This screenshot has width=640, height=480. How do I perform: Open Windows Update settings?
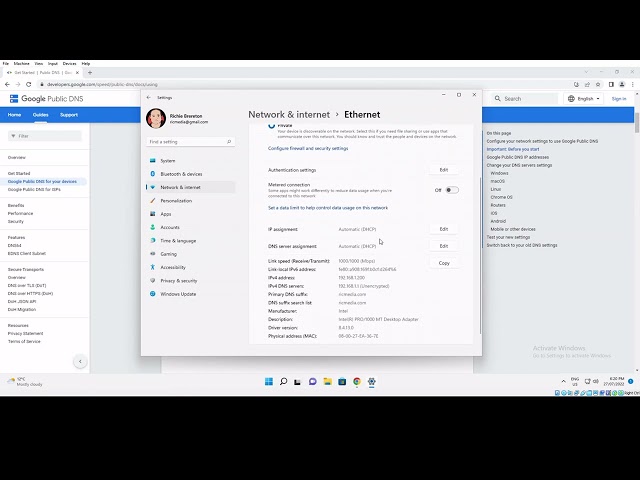point(178,294)
